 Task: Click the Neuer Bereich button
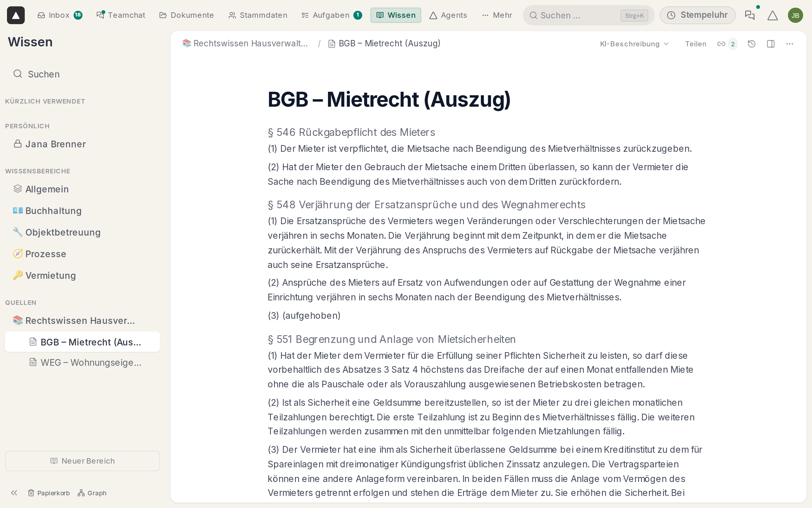point(82,461)
